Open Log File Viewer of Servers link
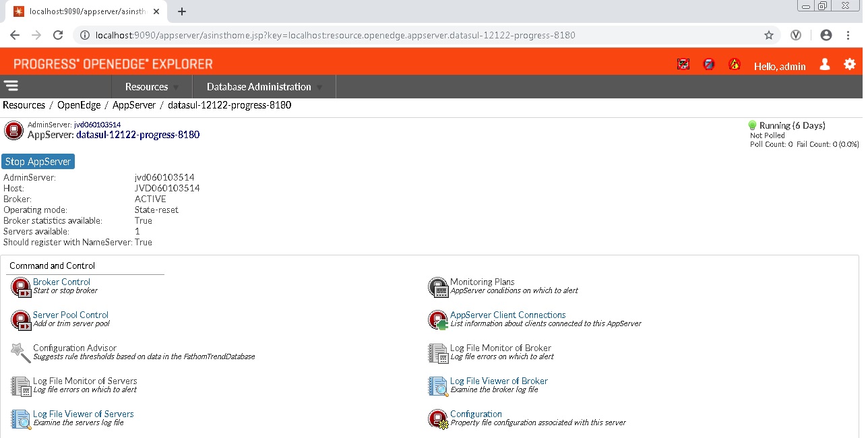This screenshot has height=438, width=868. (x=84, y=414)
